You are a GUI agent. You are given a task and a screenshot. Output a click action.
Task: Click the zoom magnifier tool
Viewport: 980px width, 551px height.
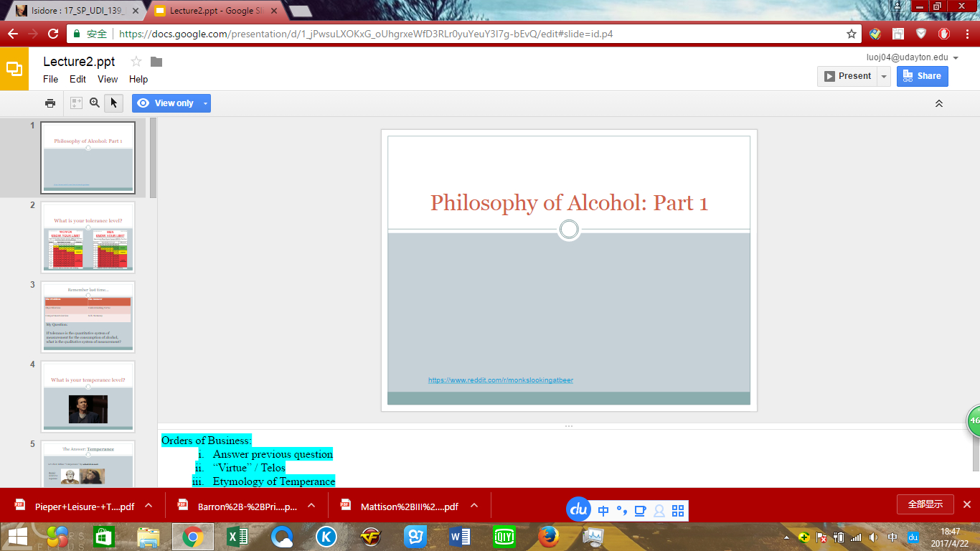(x=95, y=103)
